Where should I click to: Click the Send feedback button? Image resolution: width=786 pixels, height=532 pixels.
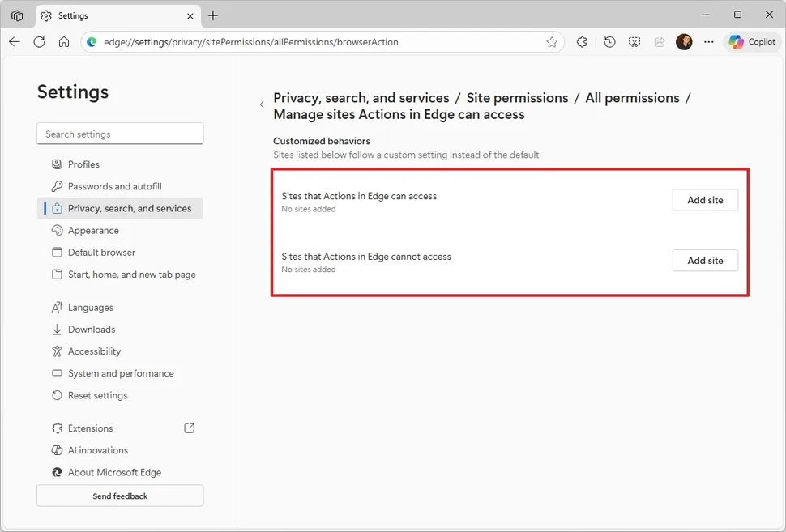coord(119,496)
